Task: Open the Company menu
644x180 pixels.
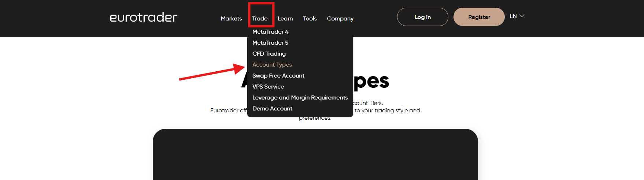Action: [340, 19]
